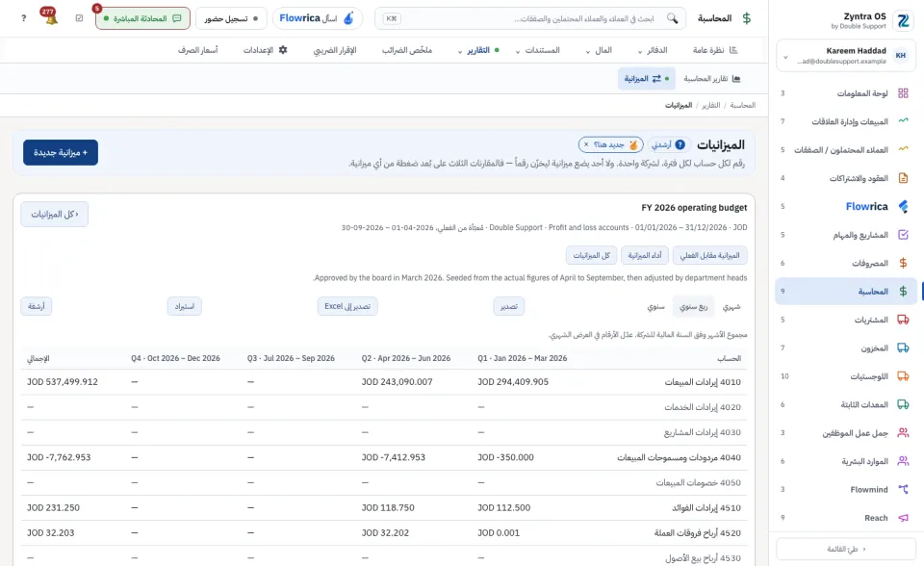
Task: Open the Contracts and subscriptions icon (العقود والاشتراكات)
Action: pos(903,178)
